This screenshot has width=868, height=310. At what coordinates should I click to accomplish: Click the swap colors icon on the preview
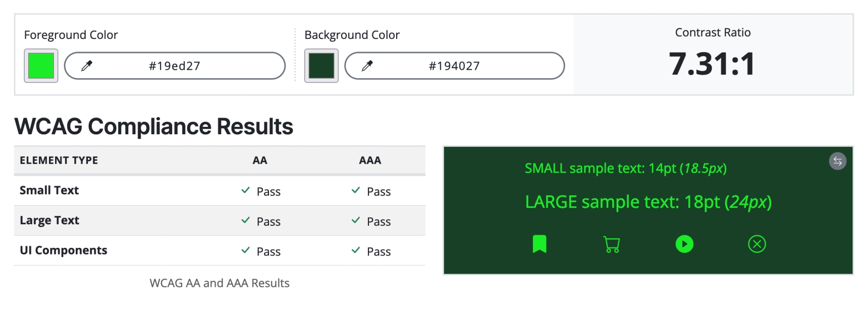pyautogui.click(x=839, y=162)
